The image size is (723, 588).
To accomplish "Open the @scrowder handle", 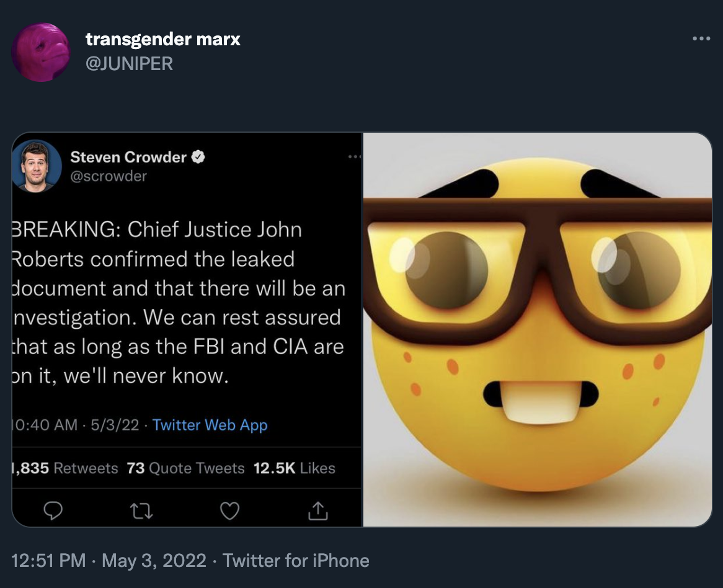I will (109, 176).
